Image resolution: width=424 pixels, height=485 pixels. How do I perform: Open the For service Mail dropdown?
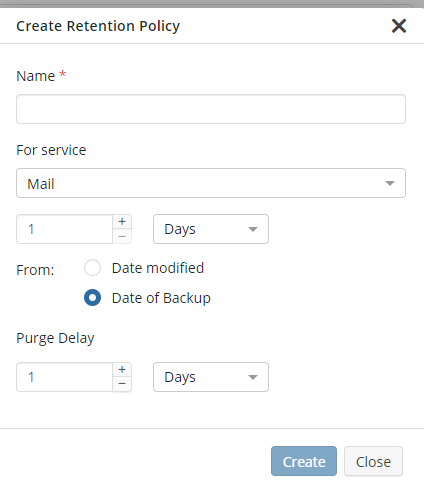coord(211,183)
